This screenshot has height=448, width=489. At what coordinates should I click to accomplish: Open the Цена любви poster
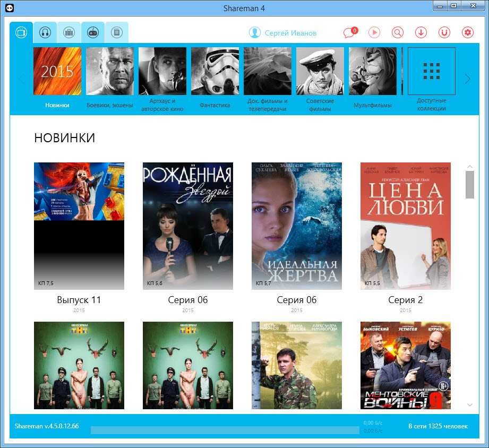click(x=406, y=226)
